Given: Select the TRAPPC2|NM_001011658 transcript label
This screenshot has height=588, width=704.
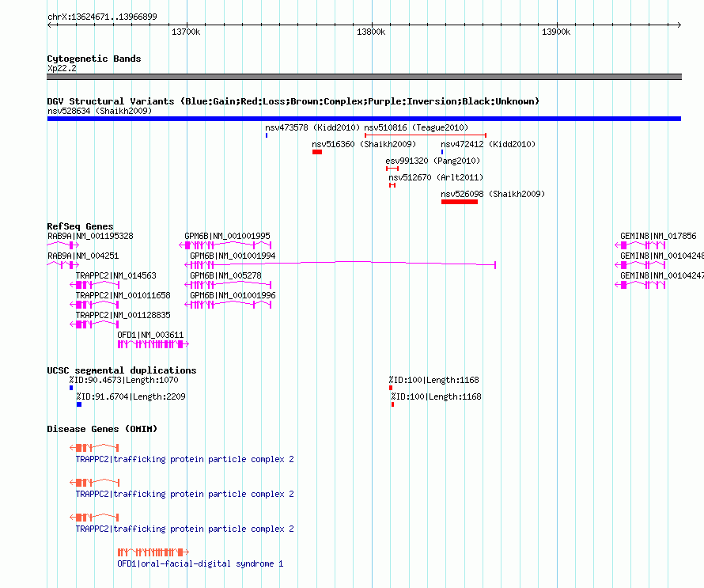Looking at the screenshot, I should [123, 295].
